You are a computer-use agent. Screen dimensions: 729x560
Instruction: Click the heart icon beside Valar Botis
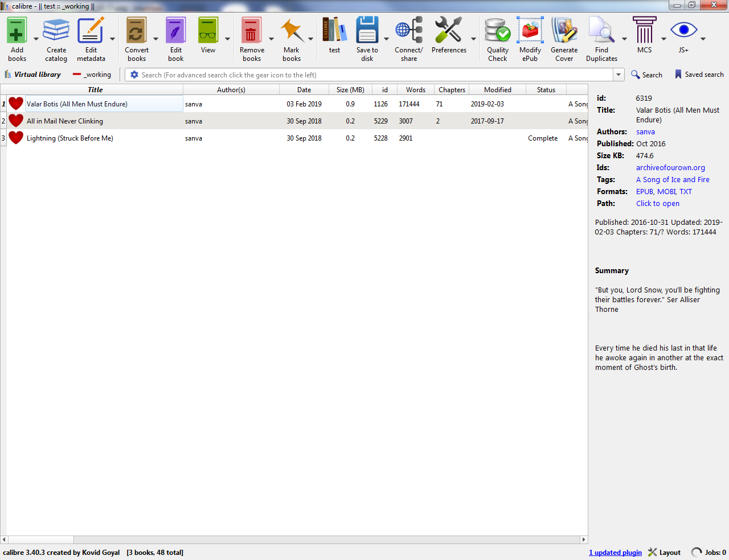point(16,104)
